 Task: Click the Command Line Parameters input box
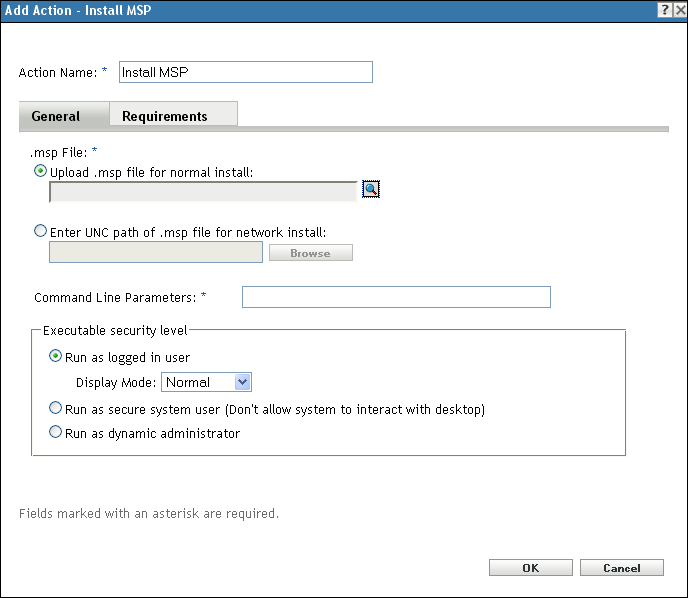click(x=396, y=297)
